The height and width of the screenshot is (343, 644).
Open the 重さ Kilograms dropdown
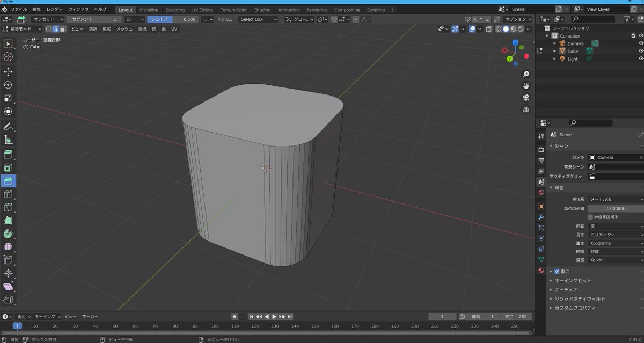pos(616,243)
